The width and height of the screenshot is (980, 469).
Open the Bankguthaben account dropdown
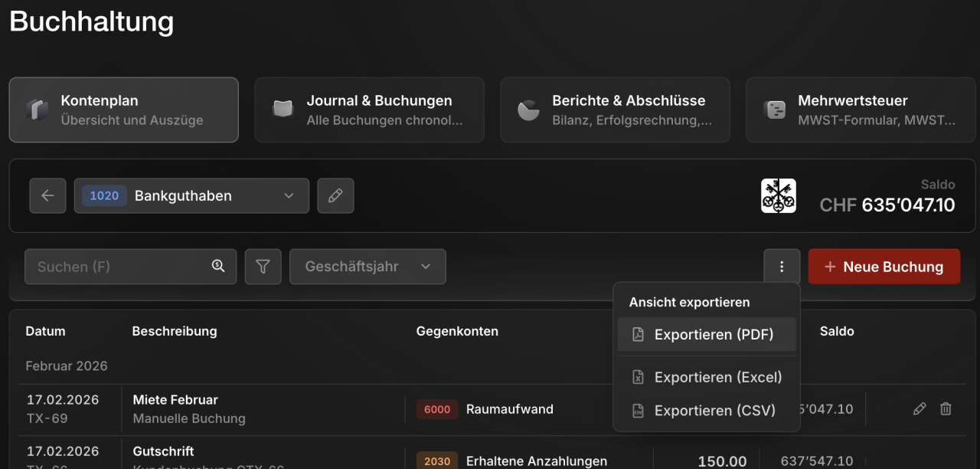(191, 195)
